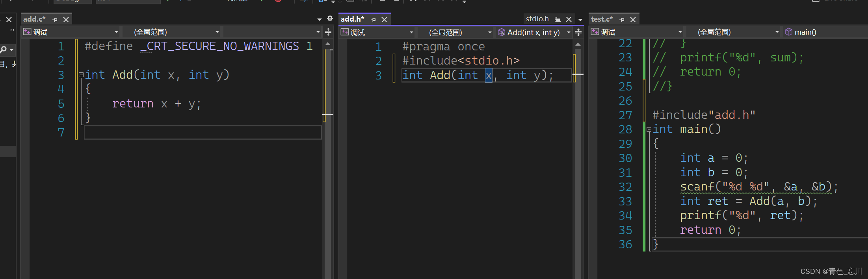868x279 pixels.
Task: Close the stdio.h preview tab
Action: point(569,19)
